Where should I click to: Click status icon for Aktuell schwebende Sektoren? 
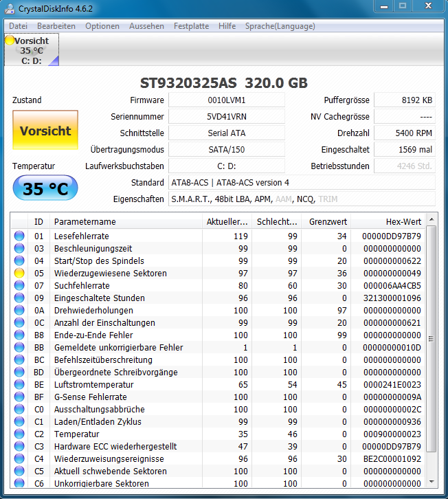click(x=19, y=471)
